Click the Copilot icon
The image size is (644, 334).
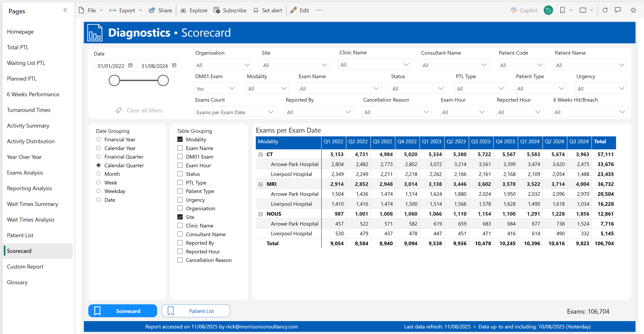pyautogui.click(x=513, y=10)
